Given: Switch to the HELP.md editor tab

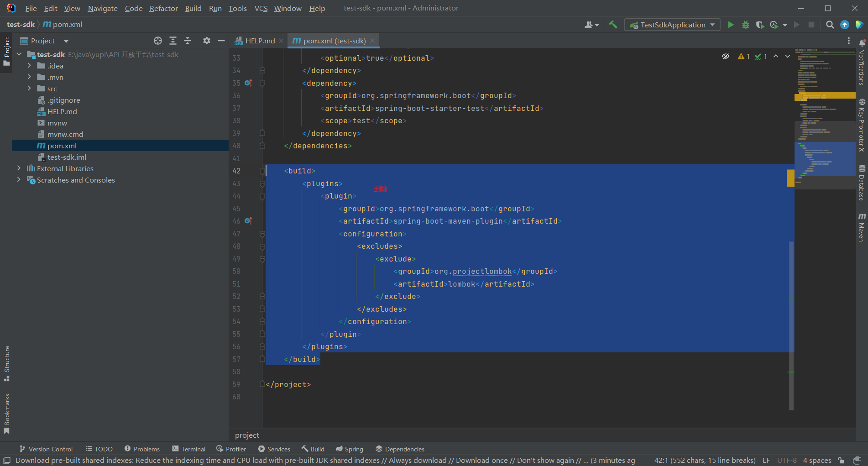Looking at the screenshot, I should pyautogui.click(x=259, y=41).
